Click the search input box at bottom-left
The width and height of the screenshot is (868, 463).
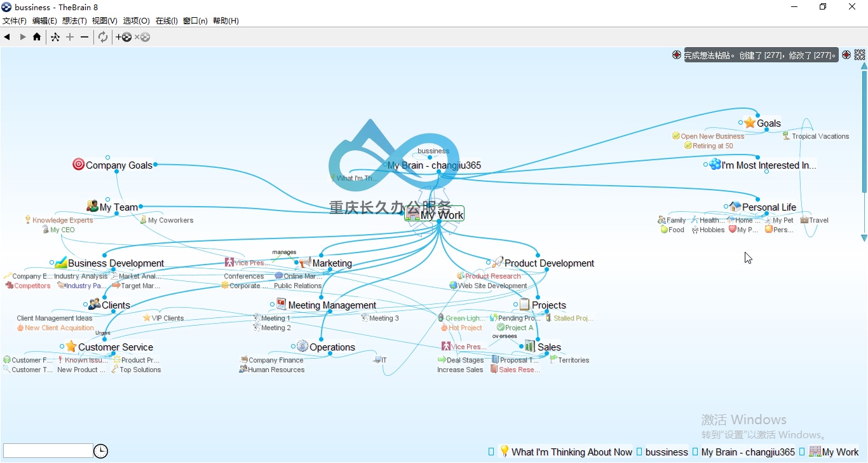click(x=48, y=451)
